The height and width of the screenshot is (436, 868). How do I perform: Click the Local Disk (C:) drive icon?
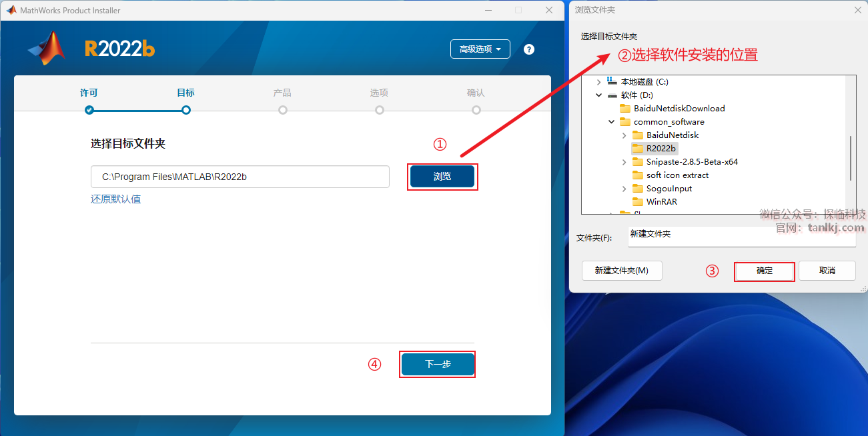point(612,81)
